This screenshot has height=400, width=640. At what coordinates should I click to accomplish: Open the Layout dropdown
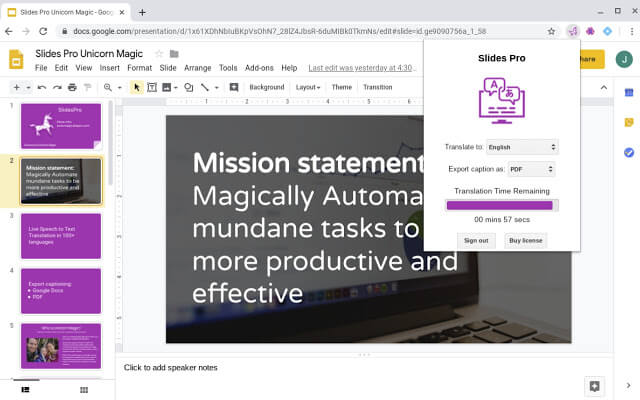308,87
